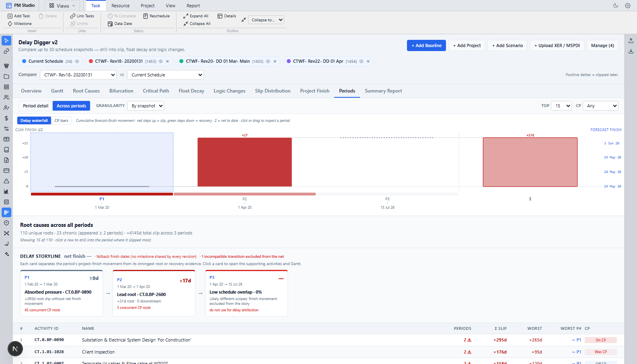Image resolution: width=637 pixels, height=364 pixels.
Task: Open the document file icon in sidebar
Action: (6, 160)
